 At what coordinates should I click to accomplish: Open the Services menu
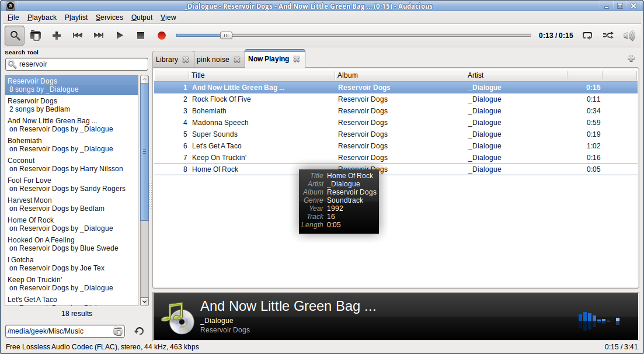(x=109, y=18)
